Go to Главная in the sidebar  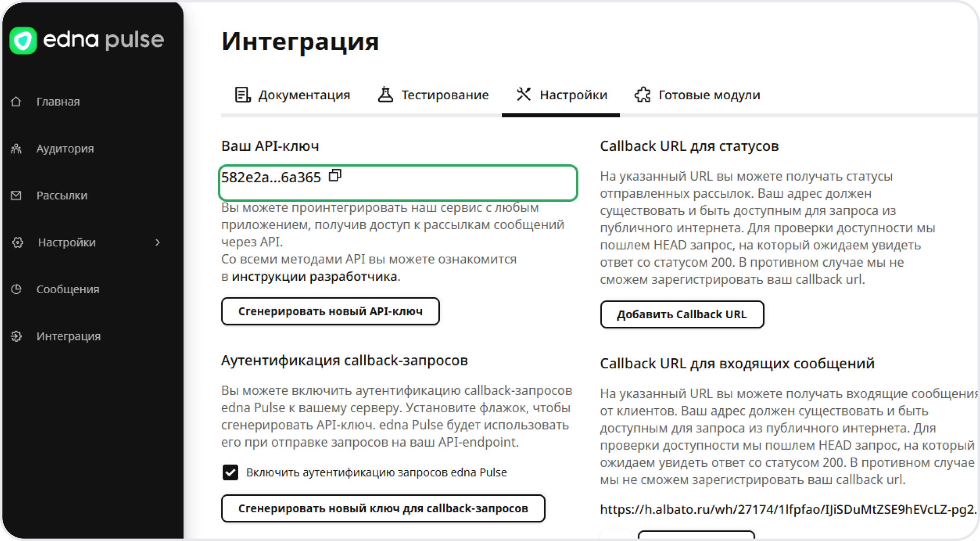coord(58,102)
